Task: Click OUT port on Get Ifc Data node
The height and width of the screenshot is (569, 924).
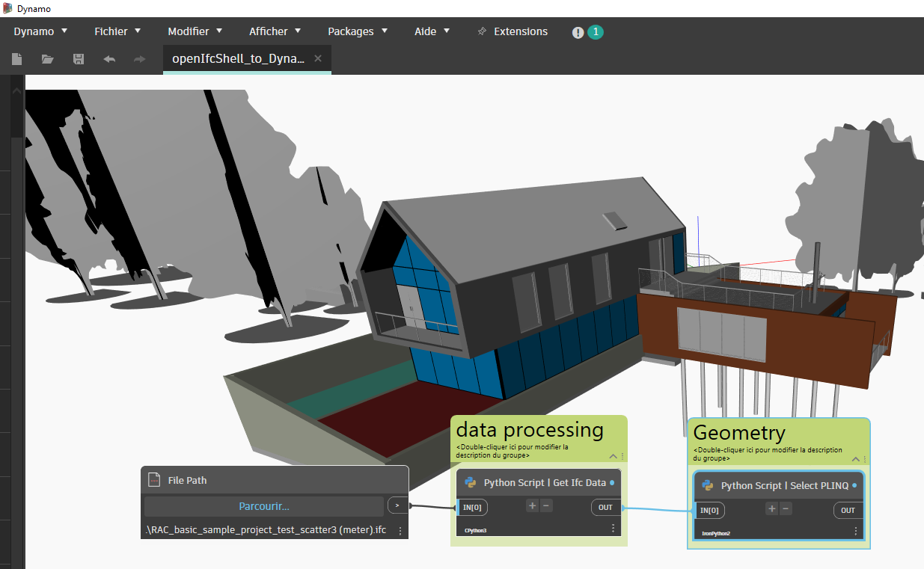Action: (x=605, y=507)
